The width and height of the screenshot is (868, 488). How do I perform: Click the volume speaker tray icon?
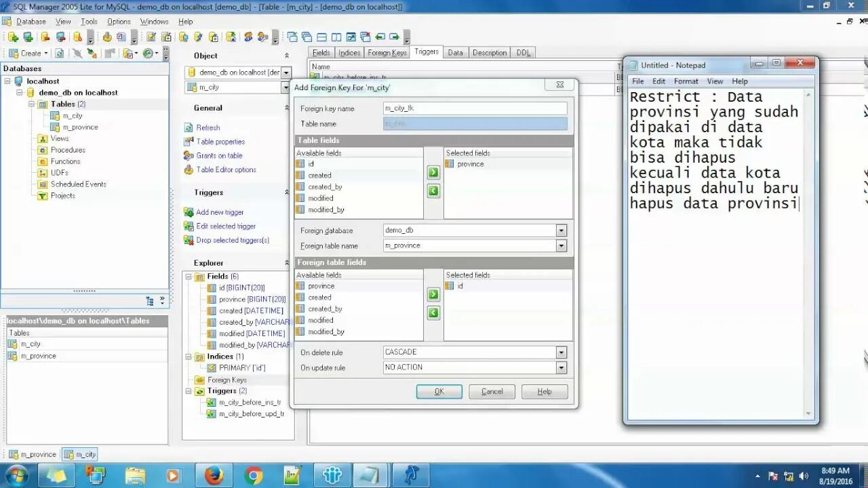tap(804, 476)
